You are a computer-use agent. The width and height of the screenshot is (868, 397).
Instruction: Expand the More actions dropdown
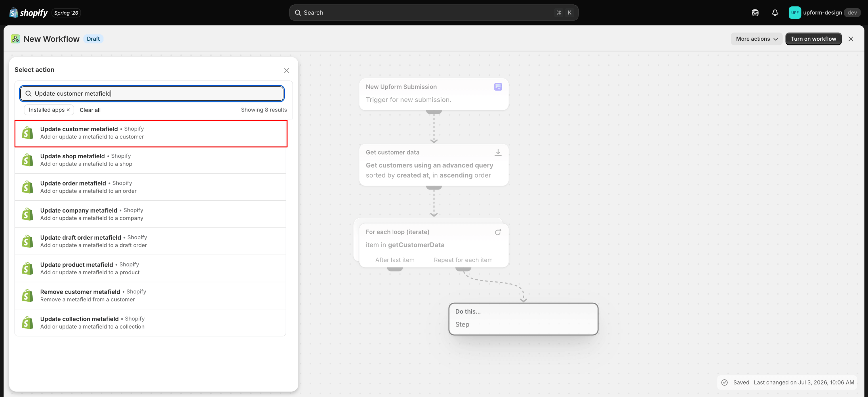tap(756, 39)
